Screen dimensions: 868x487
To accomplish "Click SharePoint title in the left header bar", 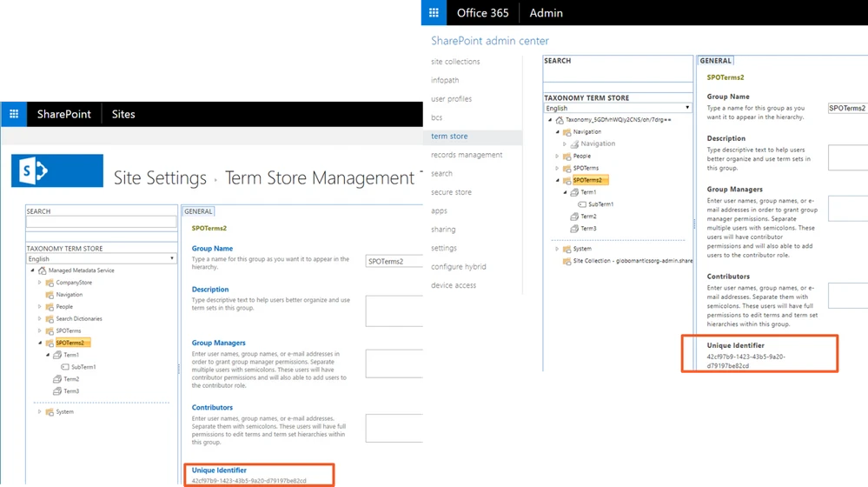I will pos(63,114).
